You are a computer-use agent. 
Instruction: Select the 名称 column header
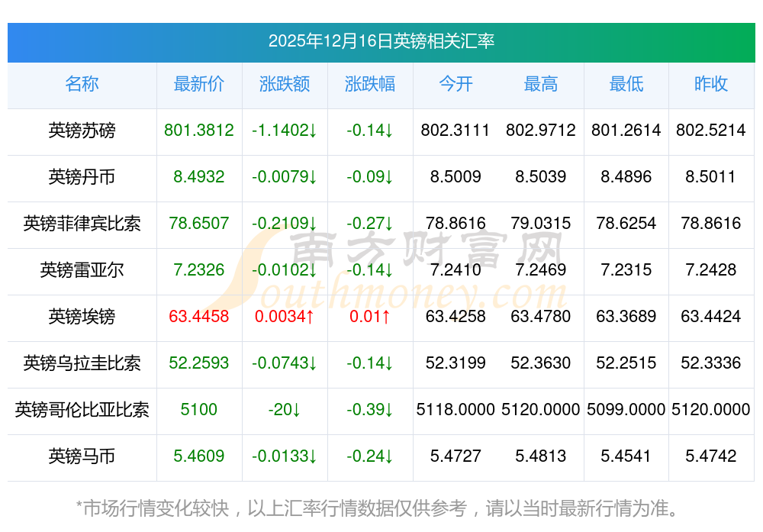pyautogui.click(x=82, y=84)
